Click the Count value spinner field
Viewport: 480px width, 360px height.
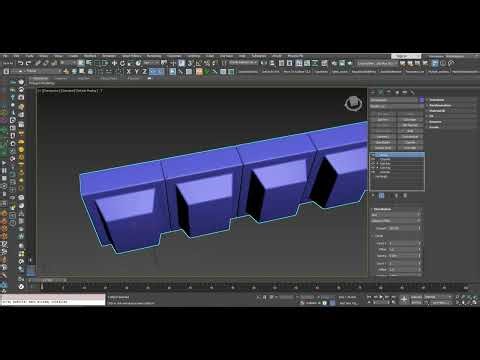pos(403,228)
